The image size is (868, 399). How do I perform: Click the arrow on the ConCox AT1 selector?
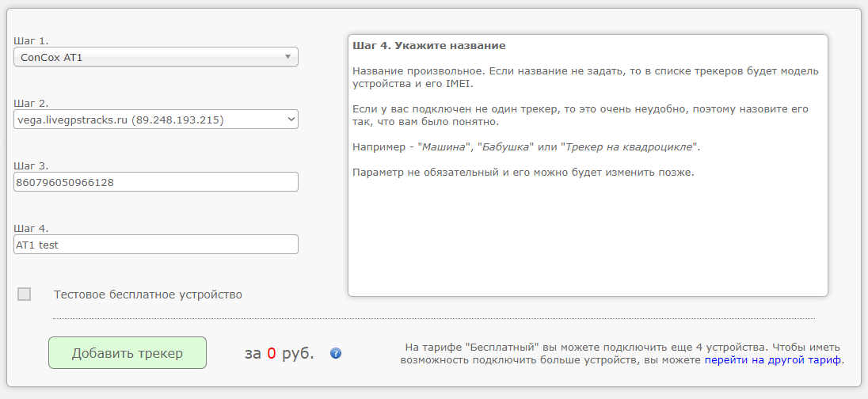(287, 57)
